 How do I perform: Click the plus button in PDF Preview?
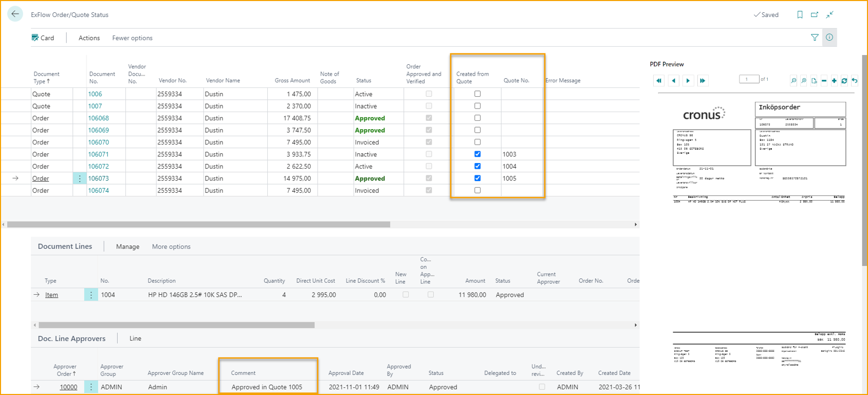click(834, 81)
